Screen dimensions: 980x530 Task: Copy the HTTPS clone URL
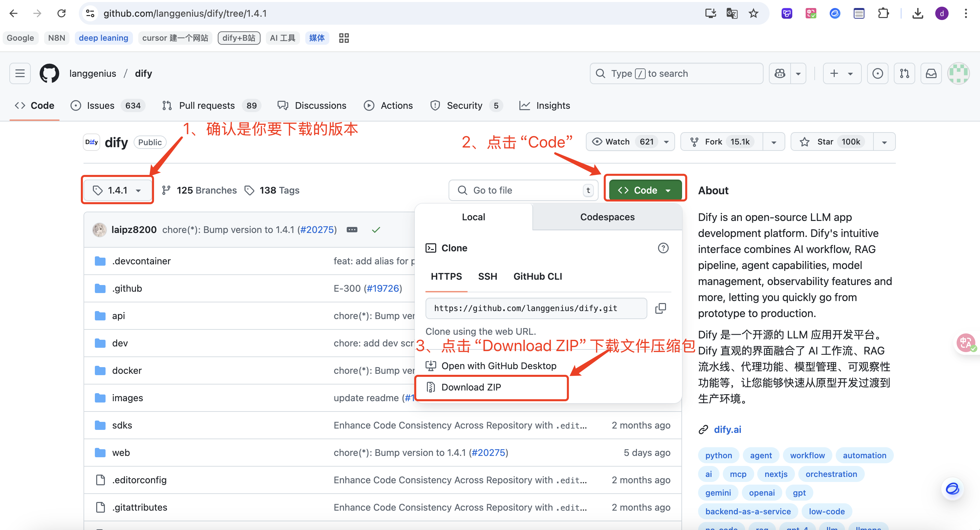661,308
